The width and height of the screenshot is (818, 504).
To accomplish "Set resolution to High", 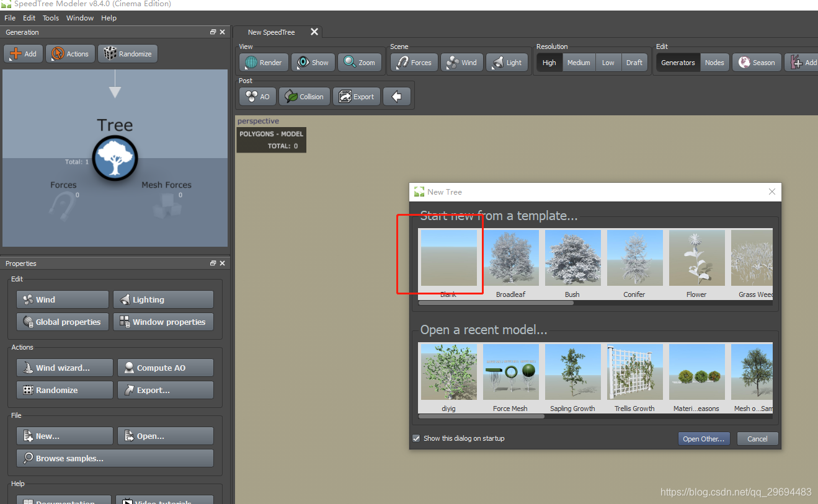I will click(x=549, y=63).
